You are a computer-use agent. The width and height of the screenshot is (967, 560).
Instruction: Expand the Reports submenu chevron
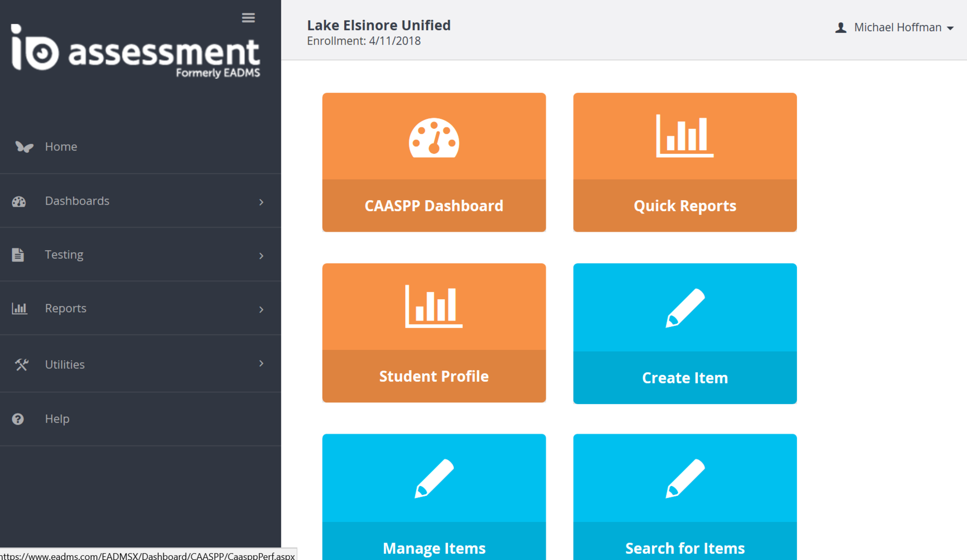pyautogui.click(x=261, y=310)
